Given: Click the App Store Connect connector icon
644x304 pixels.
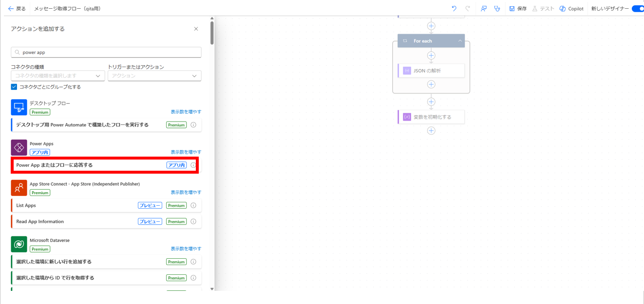Looking at the screenshot, I should [19, 188].
